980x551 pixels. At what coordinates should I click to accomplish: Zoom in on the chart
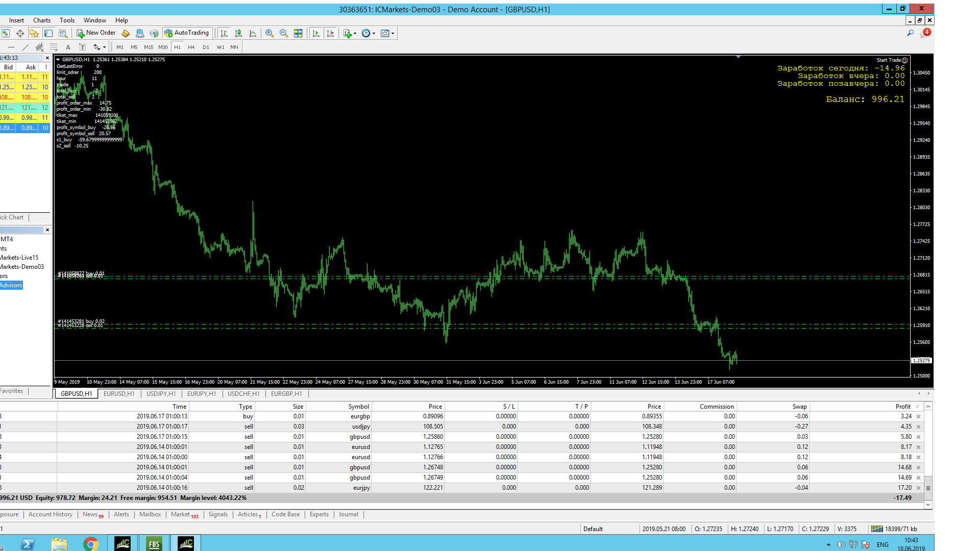pyautogui.click(x=269, y=33)
